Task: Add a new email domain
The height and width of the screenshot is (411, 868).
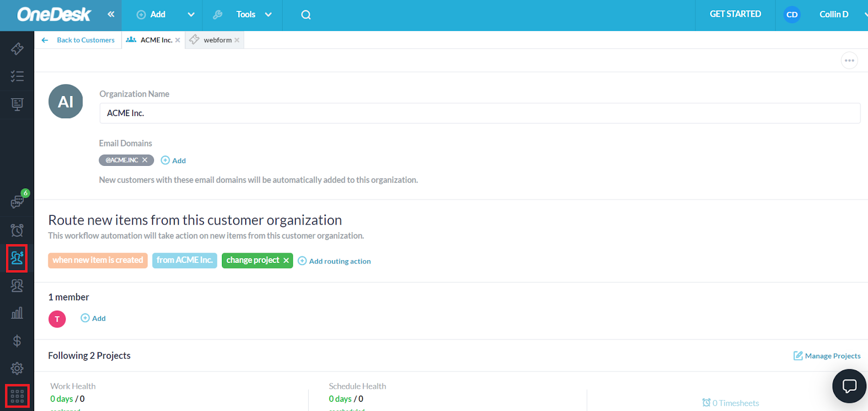Action: click(174, 160)
